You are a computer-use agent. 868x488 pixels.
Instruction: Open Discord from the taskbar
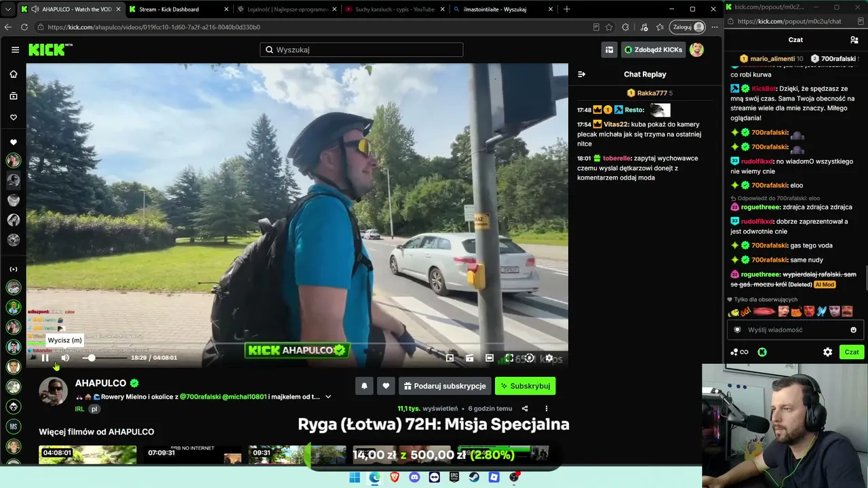click(414, 477)
